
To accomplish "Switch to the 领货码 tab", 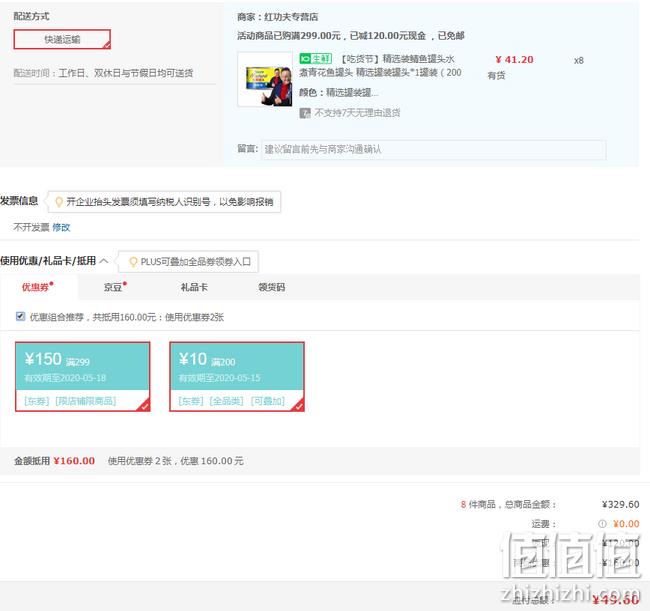I will [272, 287].
